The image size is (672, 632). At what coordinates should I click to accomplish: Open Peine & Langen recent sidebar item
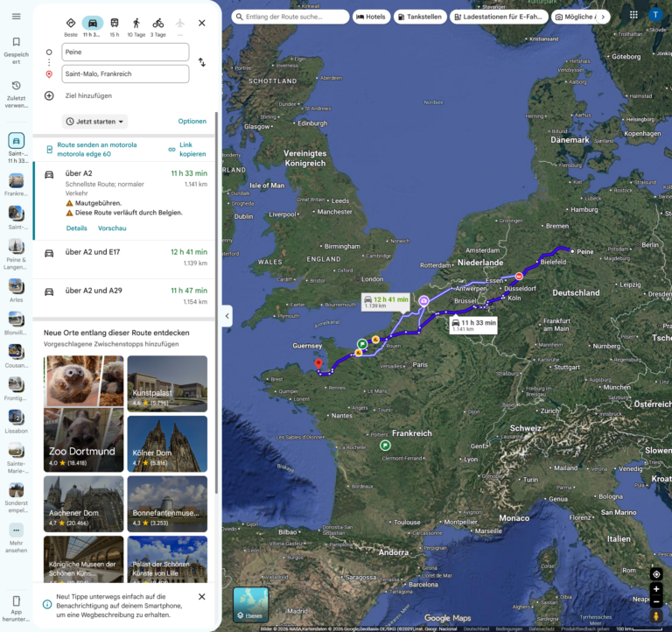pyautogui.click(x=17, y=254)
